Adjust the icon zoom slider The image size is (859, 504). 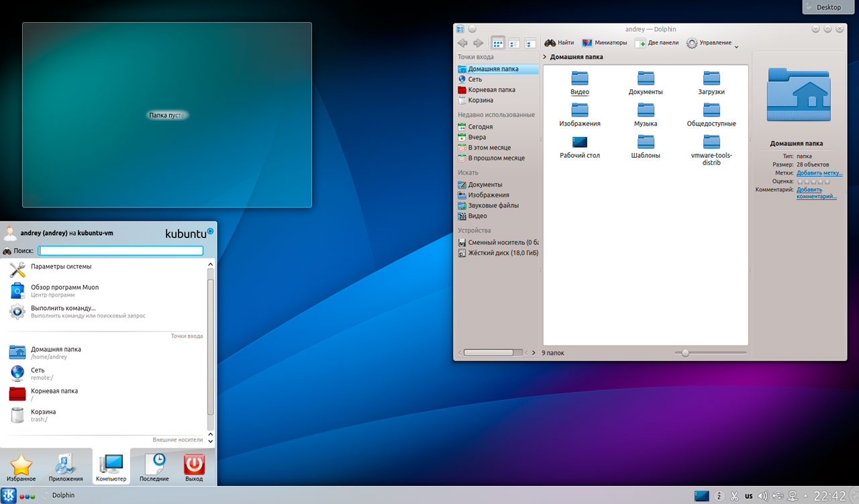(685, 352)
